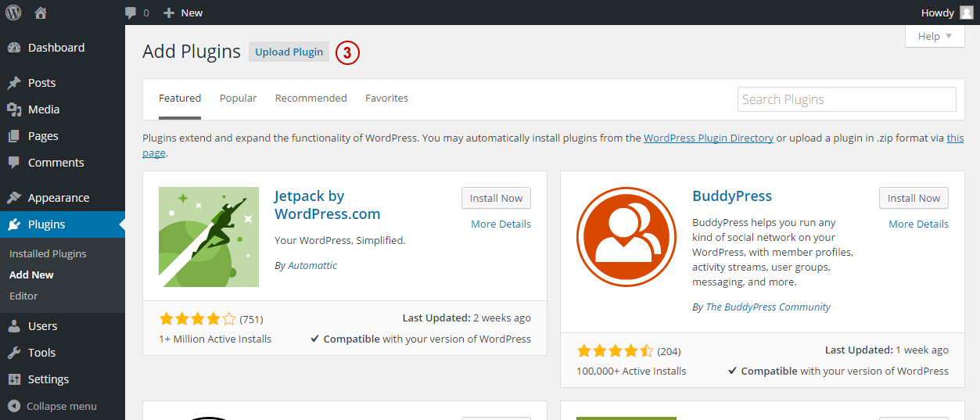This screenshot has width=980, height=420.
Task: Click BuddyPress's star rating
Action: (615, 351)
